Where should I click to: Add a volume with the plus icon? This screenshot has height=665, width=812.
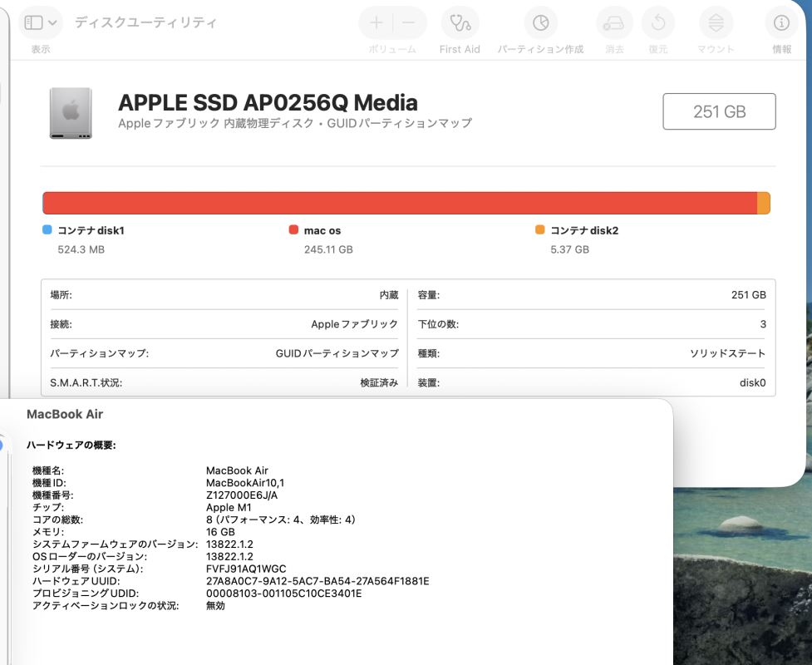pyautogui.click(x=376, y=23)
